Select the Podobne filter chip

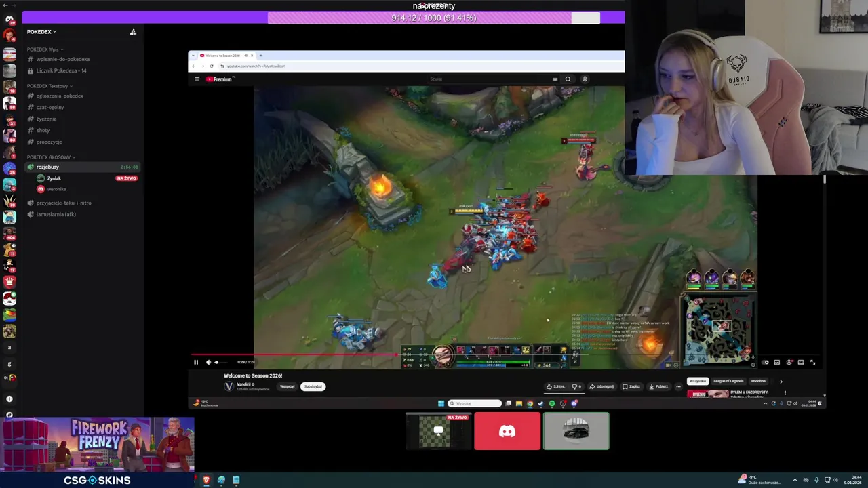click(x=758, y=381)
